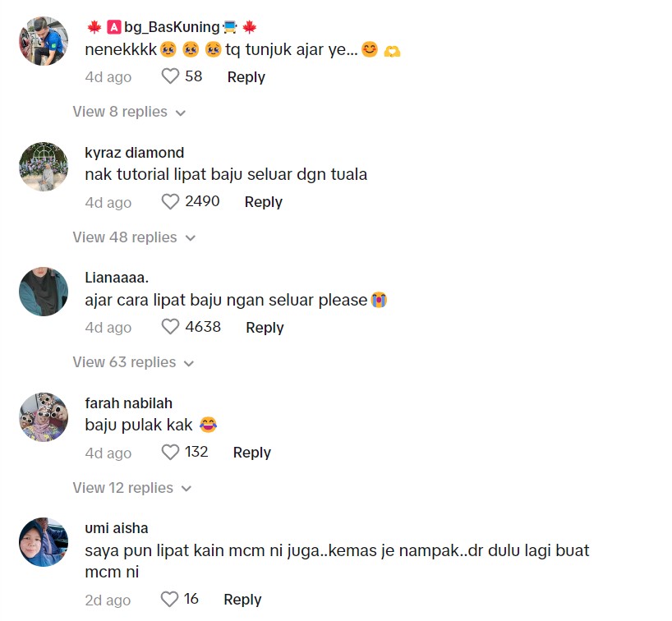Image resolution: width=672 pixels, height=621 pixels.
Task: Visit umi aisha username link
Action: coord(116,528)
